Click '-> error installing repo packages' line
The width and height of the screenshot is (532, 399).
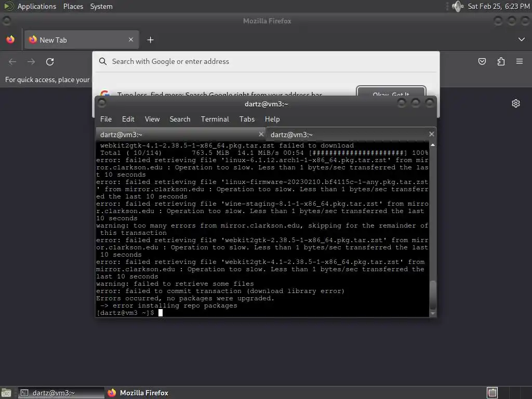tap(169, 305)
